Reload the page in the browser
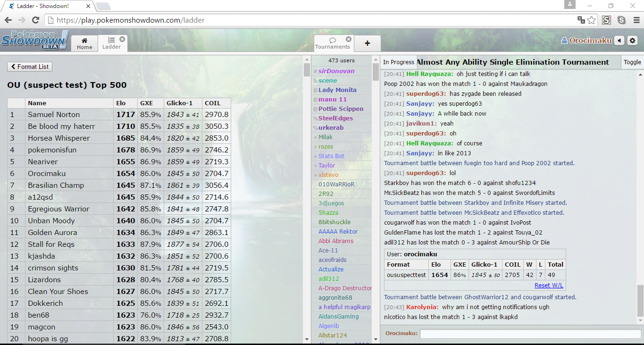The image size is (644, 345). pos(35,20)
